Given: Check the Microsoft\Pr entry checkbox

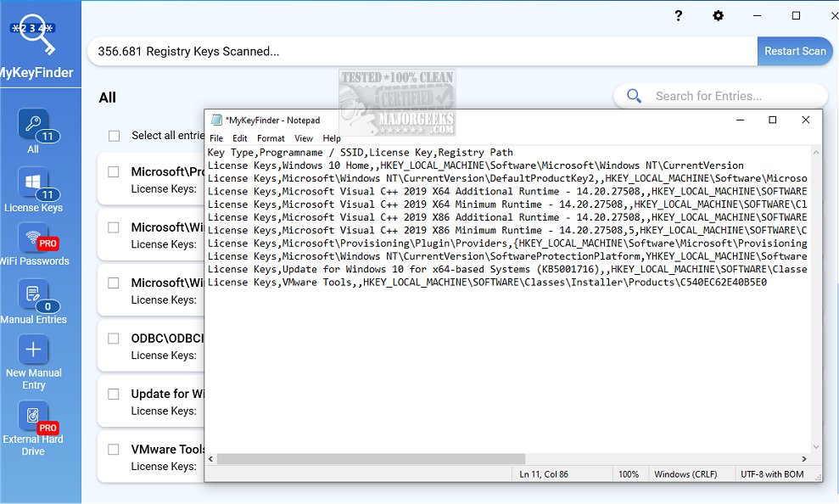Looking at the screenshot, I should (114, 171).
